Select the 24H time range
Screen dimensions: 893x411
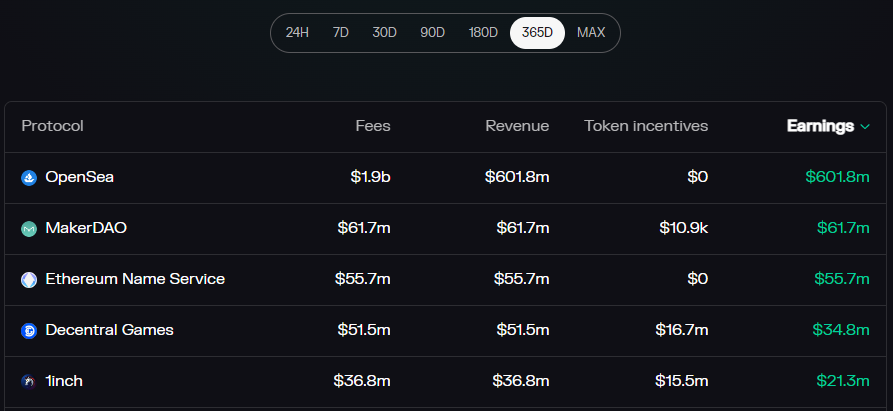click(x=297, y=32)
